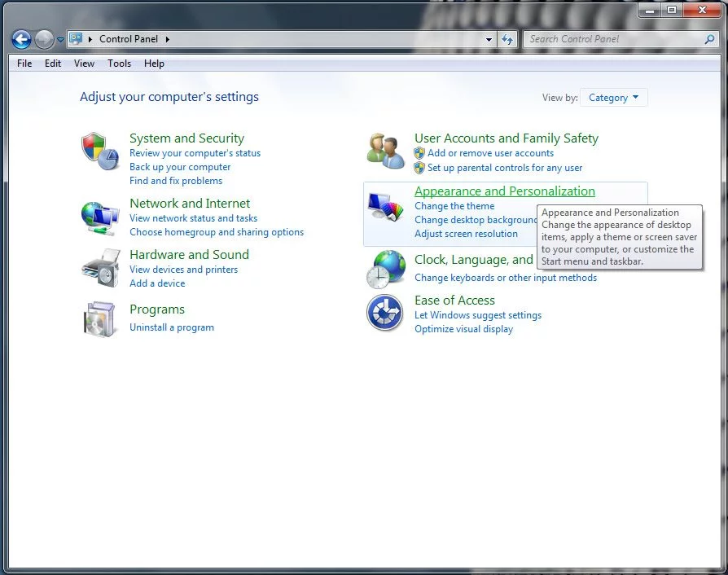Viewport: 728px width, 575px height.
Task: Click the Forward arrow navigation button
Action: click(x=44, y=39)
